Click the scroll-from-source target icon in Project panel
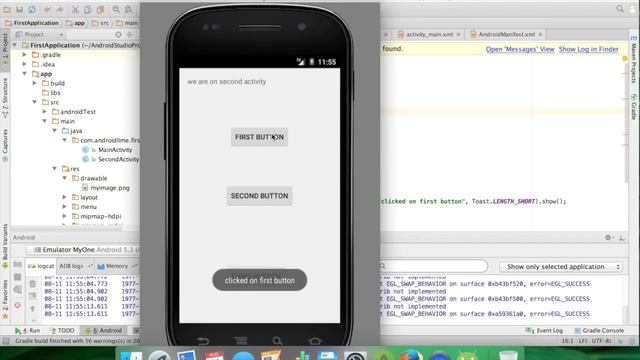Image resolution: width=640 pixels, height=360 pixels. [x=118, y=35]
